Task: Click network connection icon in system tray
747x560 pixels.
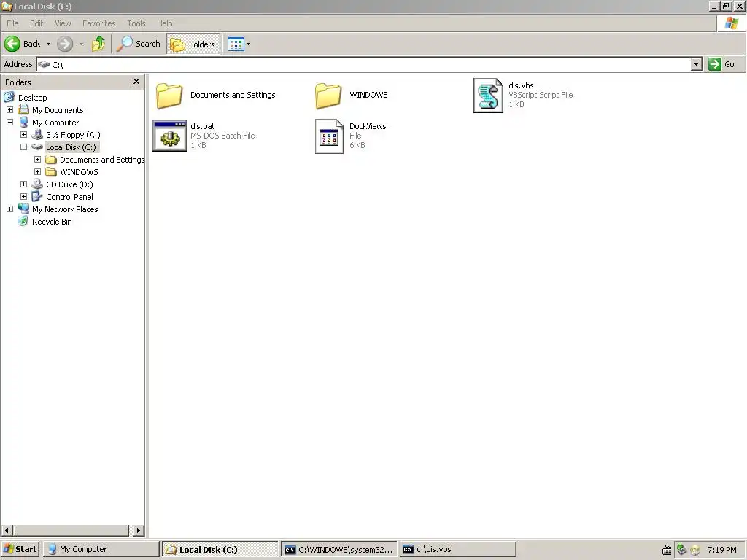Action: pyautogui.click(x=681, y=550)
